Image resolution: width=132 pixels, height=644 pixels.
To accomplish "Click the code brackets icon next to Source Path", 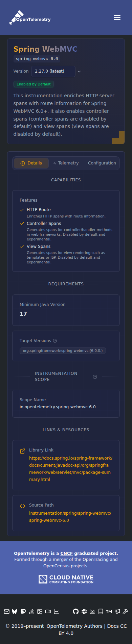I will tap(23, 506).
